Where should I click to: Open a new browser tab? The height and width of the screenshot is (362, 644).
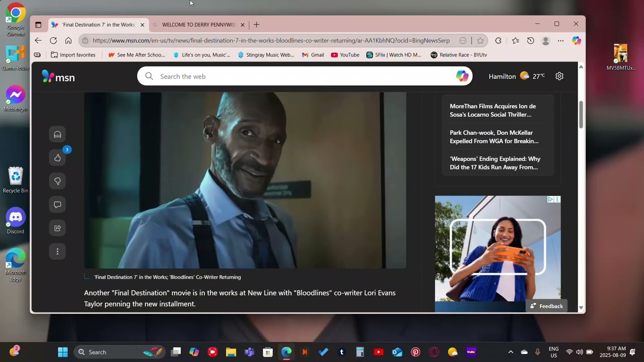pyautogui.click(x=256, y=25)
